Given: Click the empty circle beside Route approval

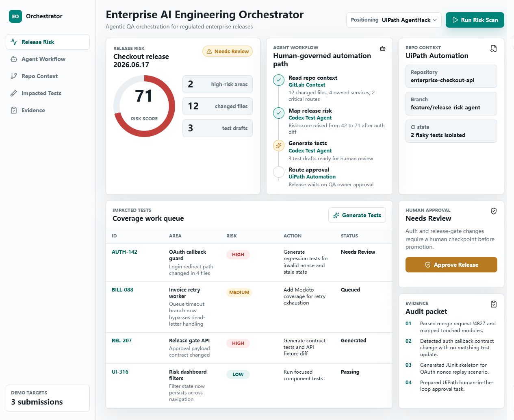Looking at the screenshot, I should [279, 172].
